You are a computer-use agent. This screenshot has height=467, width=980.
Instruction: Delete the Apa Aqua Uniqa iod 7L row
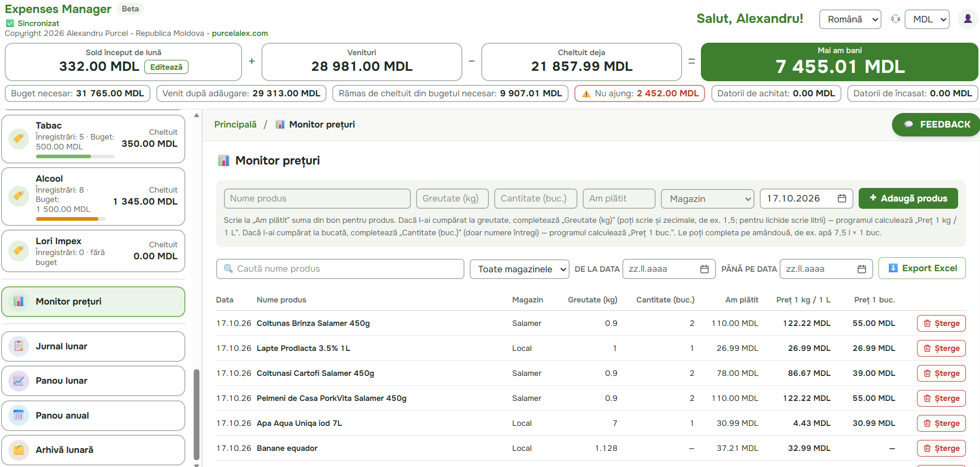pos(941,423)
